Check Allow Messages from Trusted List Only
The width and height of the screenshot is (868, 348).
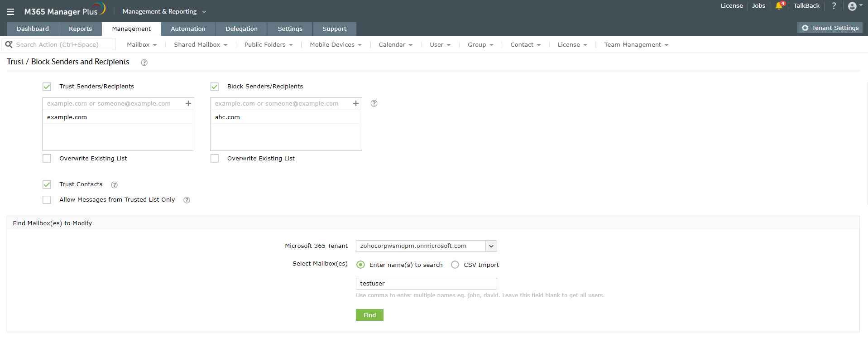pyautogui.click(x=47, y=200)
